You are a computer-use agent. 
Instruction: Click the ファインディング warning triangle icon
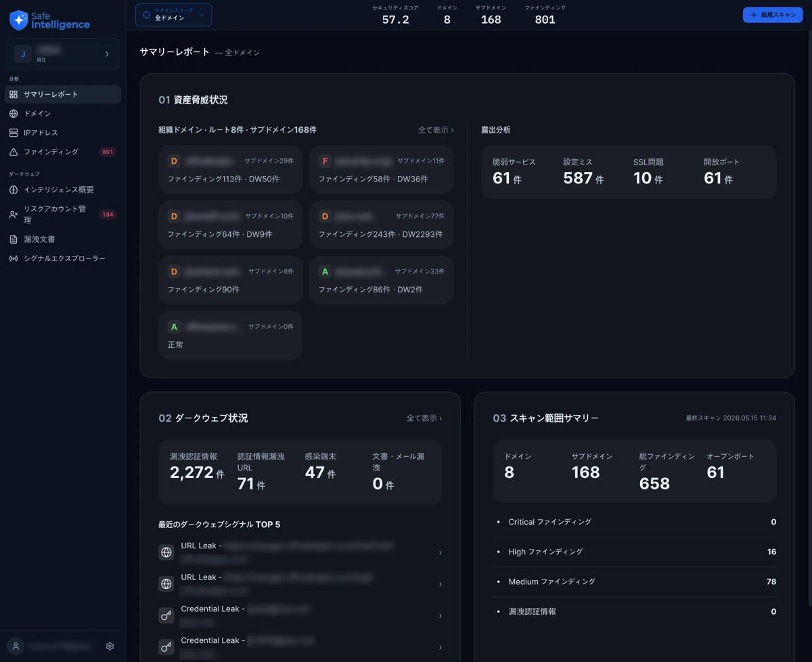click(x=14, y=152)
